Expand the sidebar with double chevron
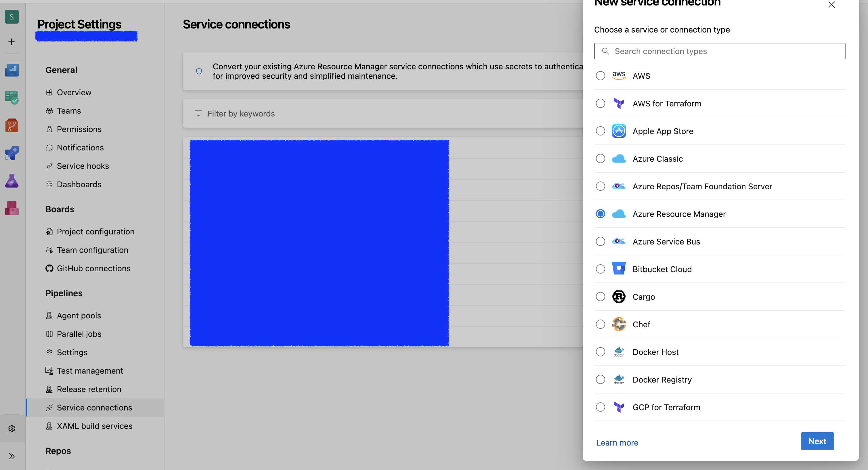This screenshot has height=470, width=868. (12, 456)
